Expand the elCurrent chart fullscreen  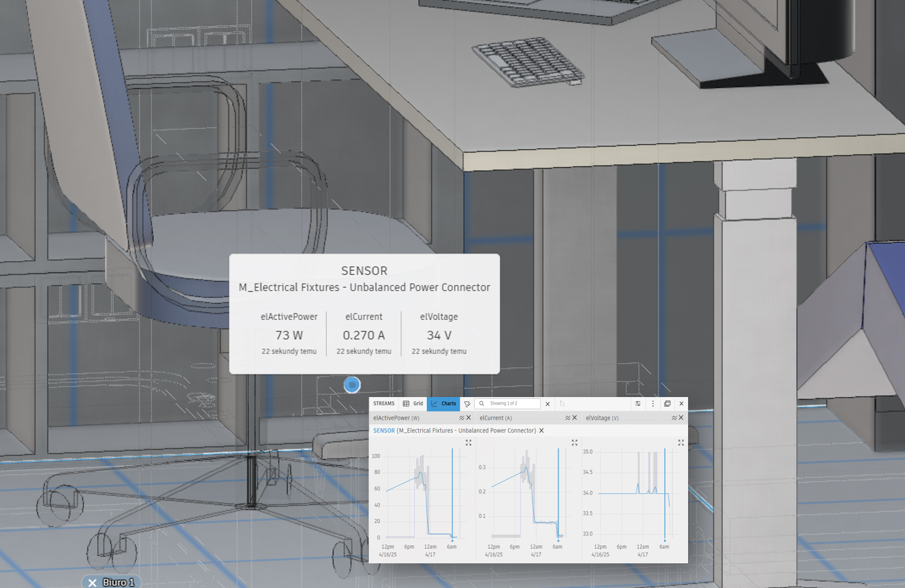click(x=575, y=443)
